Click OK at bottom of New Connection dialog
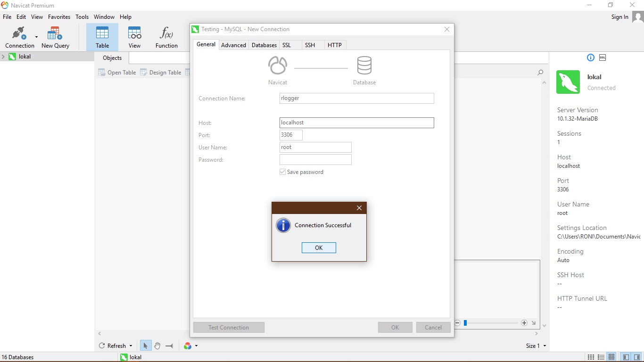644x362 pixels. point(395,328)
